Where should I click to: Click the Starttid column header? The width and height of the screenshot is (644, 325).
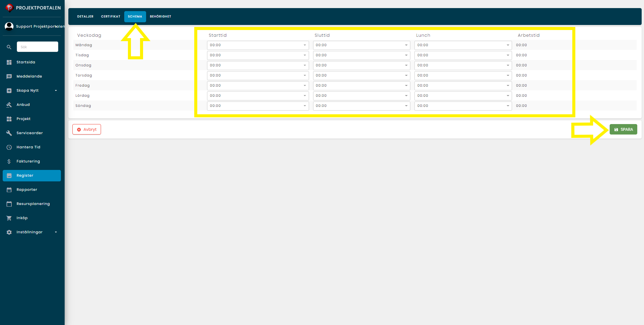coord(217,35)
